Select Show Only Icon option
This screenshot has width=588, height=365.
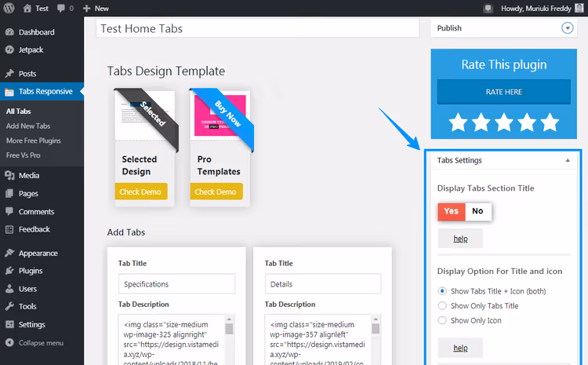442,320
